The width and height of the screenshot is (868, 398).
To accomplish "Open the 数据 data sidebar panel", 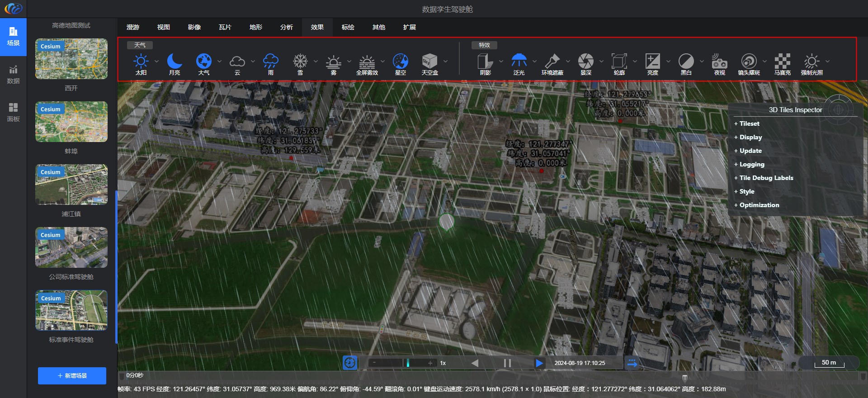I will click(x=13, y=75).
